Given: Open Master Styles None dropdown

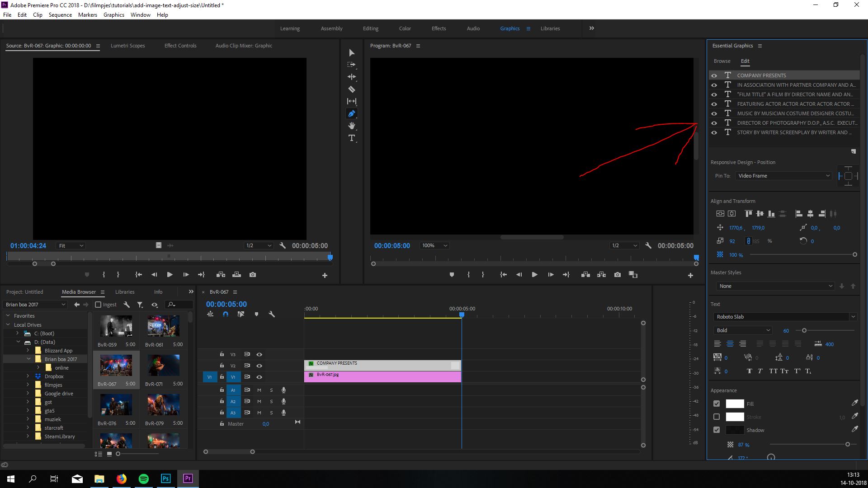Looking at the screenshot, I should tap(775, 286).
